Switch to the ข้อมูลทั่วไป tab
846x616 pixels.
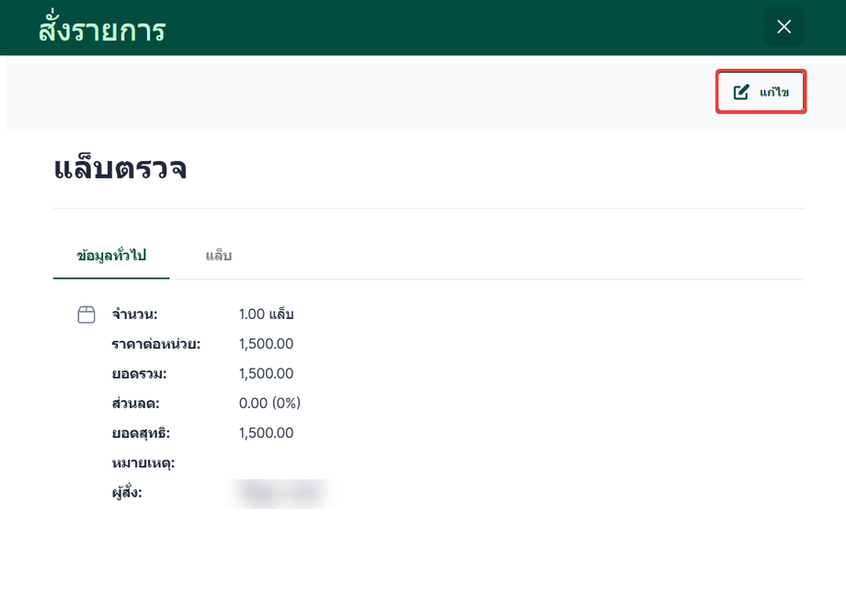(x=111, y=256)
